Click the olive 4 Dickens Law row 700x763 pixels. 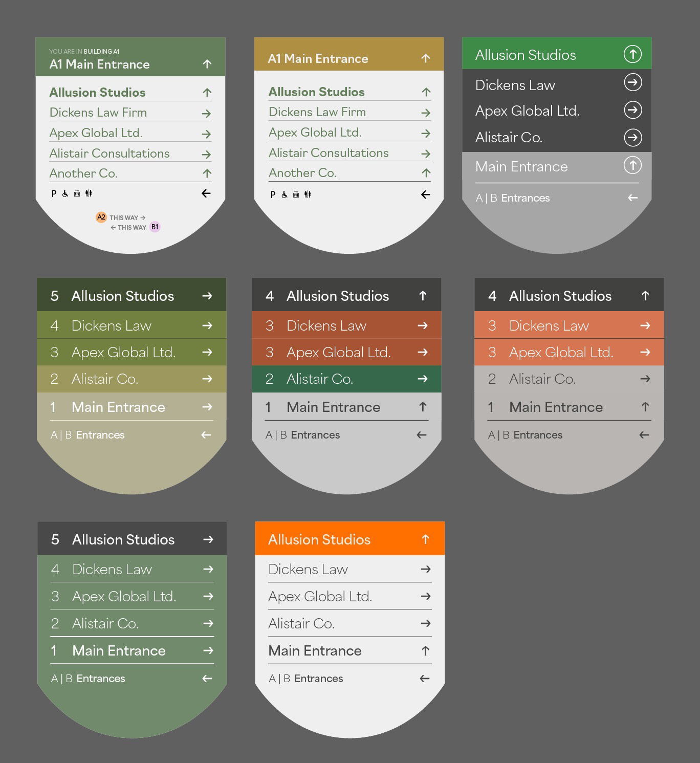[132, 325]
